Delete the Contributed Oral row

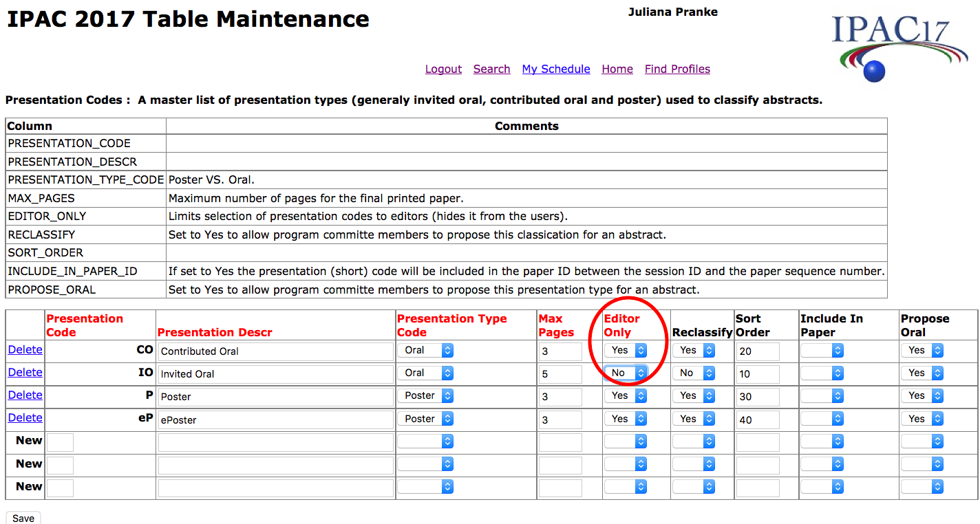click(25, 349)
